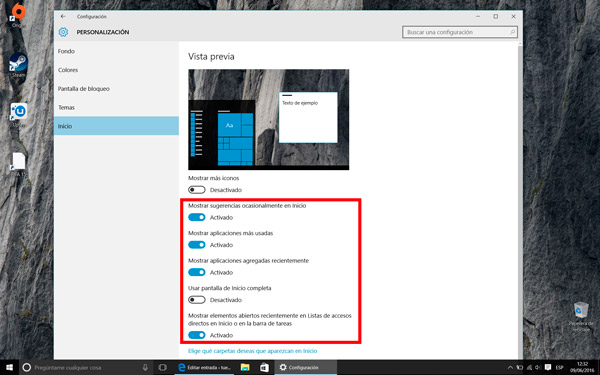Click the 'PERSONALIZACIÓN' title text
This screenshot has width=600, height=375.
[x=103, y=32]
